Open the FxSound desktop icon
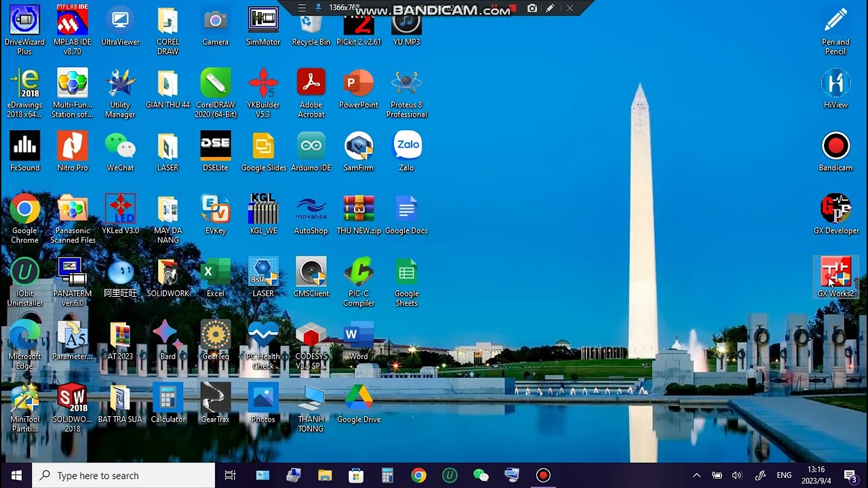This screenshot has width=868, height=488. (x=24, y=152)
